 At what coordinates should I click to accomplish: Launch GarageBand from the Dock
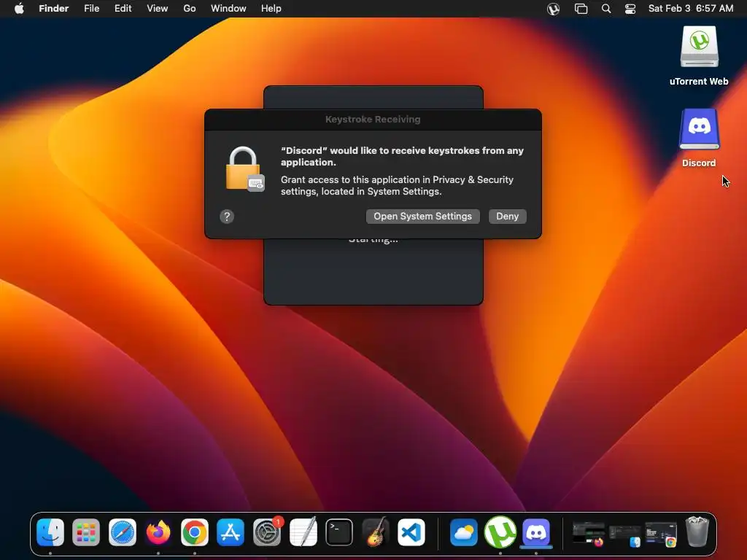[x=376, y=532]
